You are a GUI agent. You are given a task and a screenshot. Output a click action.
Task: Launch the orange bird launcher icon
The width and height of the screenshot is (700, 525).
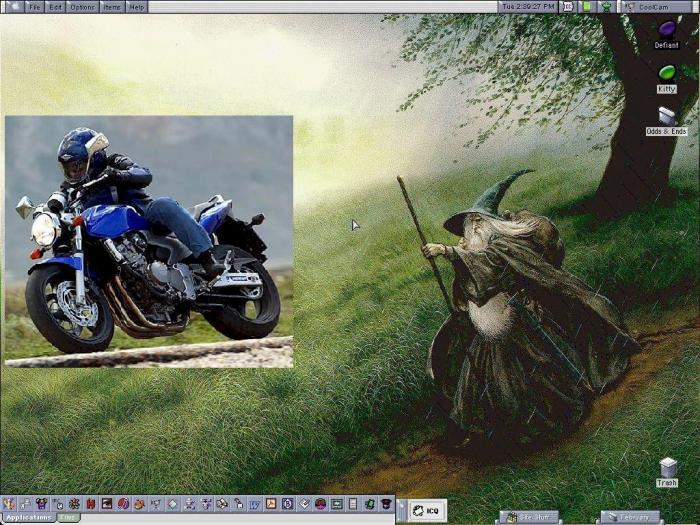[140, 504]
